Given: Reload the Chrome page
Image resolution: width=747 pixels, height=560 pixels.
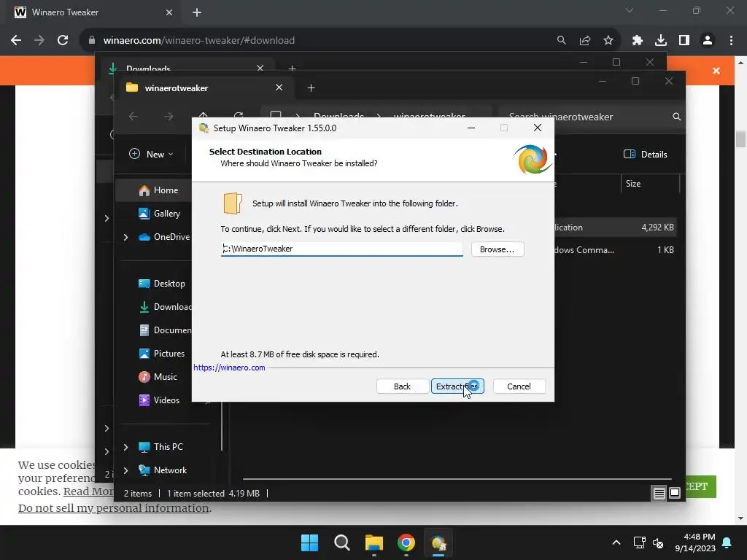Looking at the screenshot, I should coord(63,41).
